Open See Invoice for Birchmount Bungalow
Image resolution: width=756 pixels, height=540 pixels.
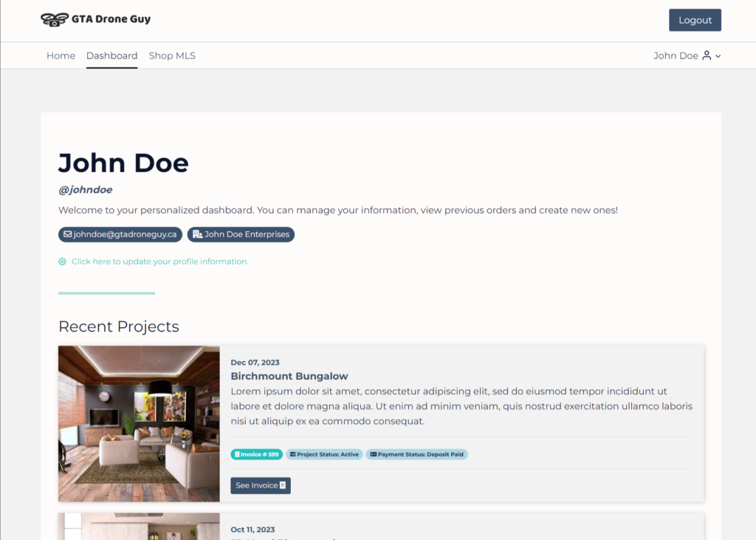click(x=261, y=485)
